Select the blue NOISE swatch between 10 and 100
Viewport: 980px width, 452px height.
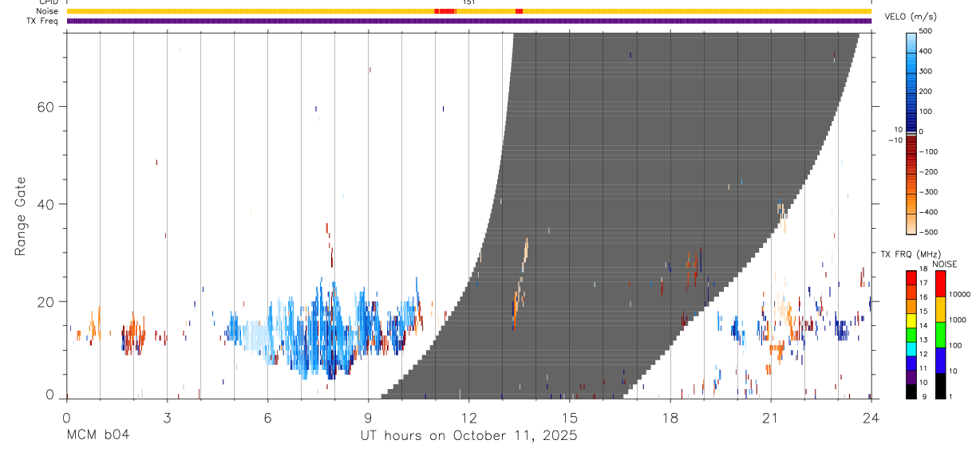[x=941, y=360]
